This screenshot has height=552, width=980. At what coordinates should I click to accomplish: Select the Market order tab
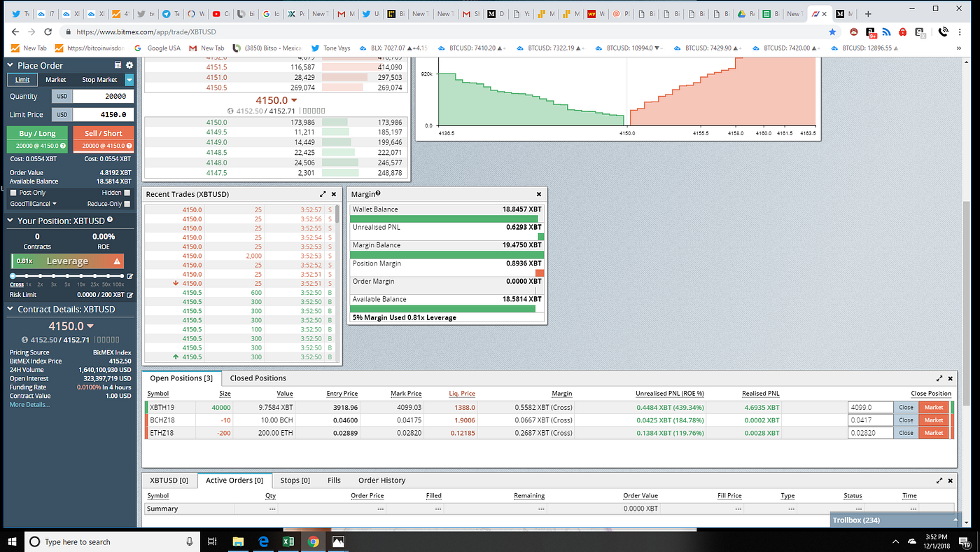[x=55, y=80]
